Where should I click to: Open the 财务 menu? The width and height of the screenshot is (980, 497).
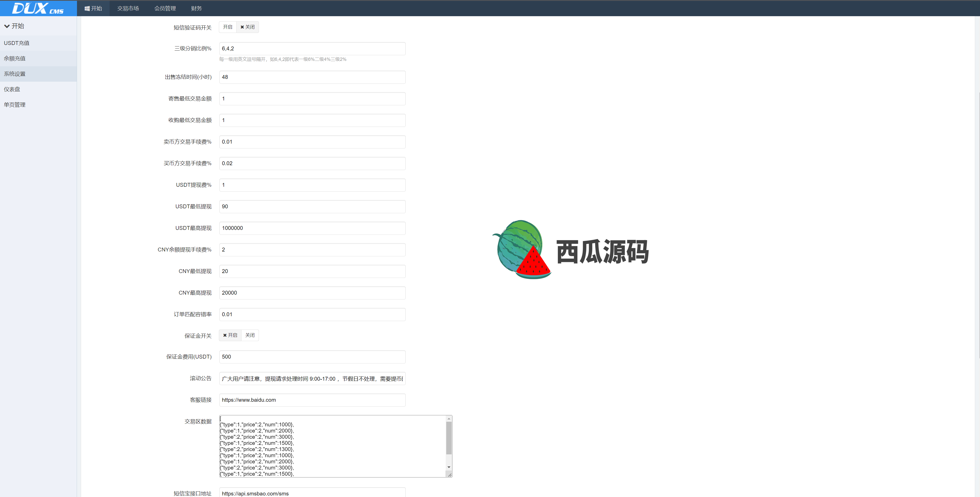pos(196,8)
